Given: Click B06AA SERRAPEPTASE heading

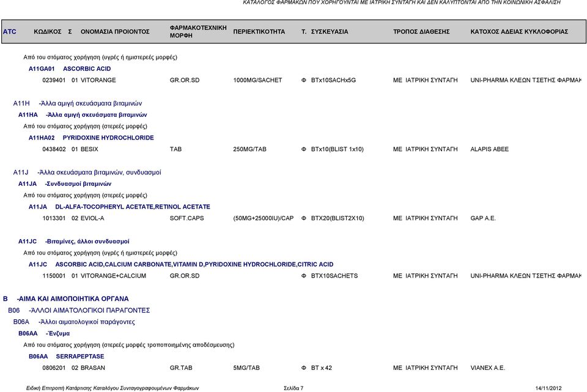Looking at the screenshot, I should pos(66,357).
